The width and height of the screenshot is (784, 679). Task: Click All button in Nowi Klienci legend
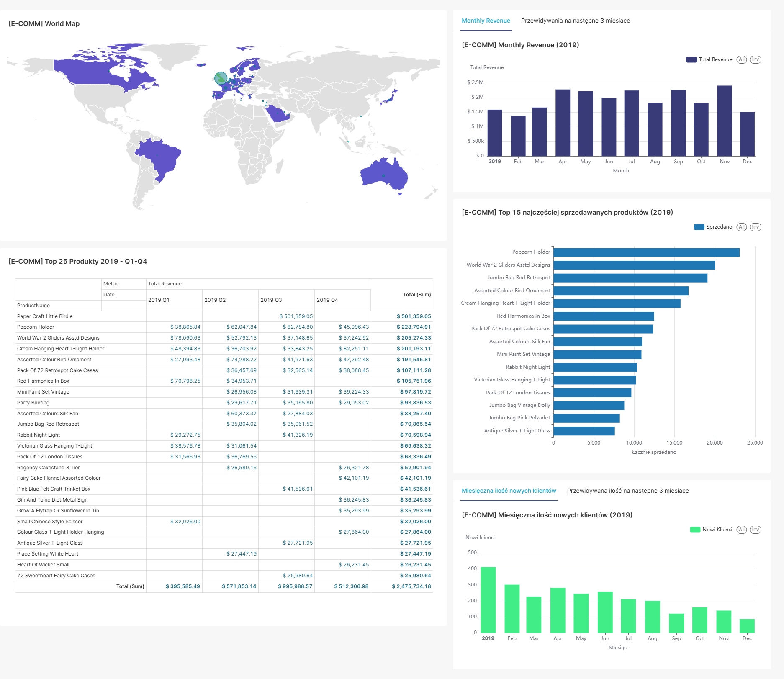point(741,530)
